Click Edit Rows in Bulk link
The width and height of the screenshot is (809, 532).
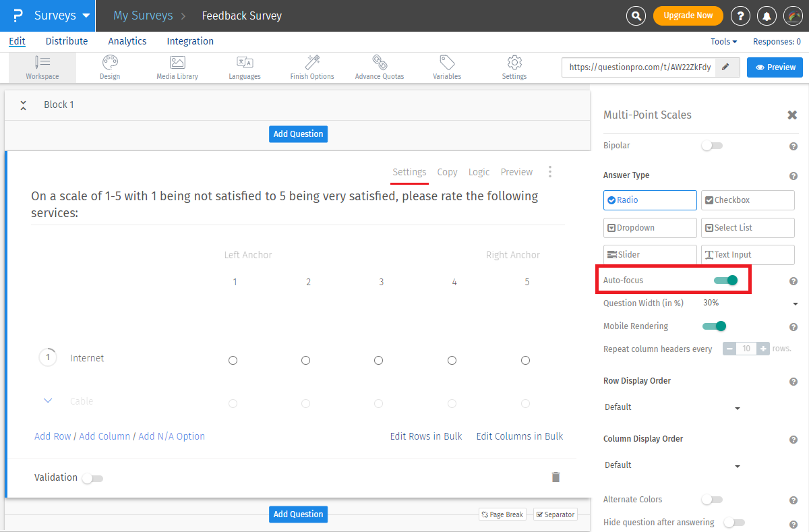coord(426,436)
